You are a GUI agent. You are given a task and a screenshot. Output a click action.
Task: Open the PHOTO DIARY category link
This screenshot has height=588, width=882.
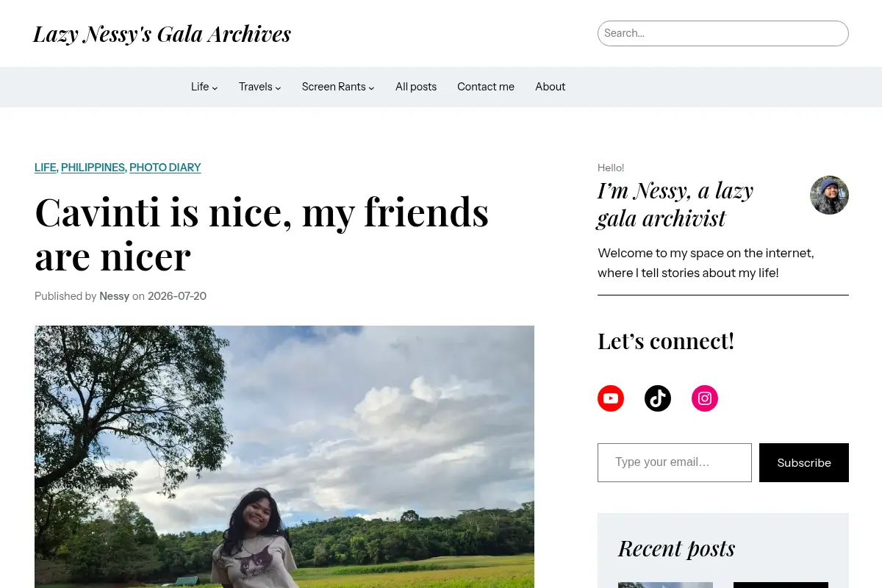pyautogui.click(x=165, y=168)
